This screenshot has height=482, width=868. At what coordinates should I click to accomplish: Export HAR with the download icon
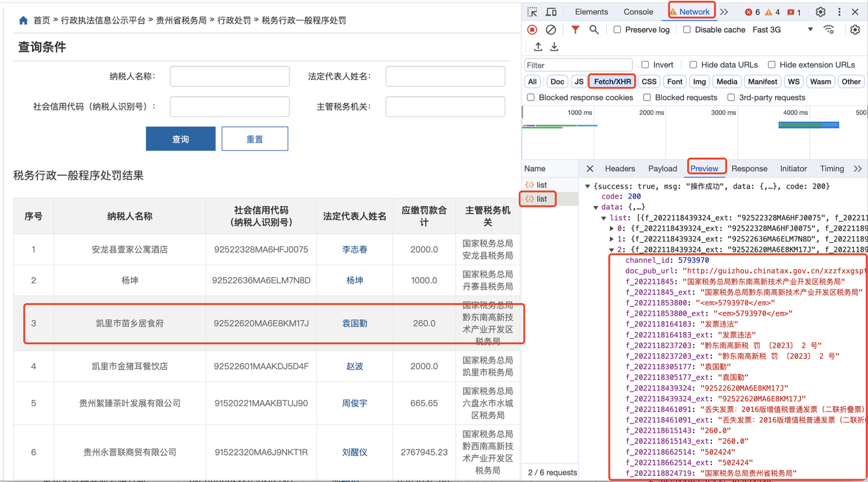[555, 47]
